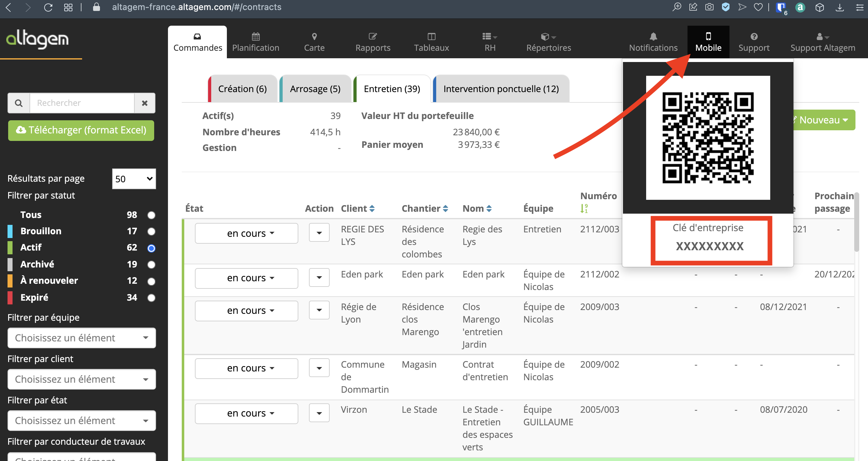Viewport: 868px width, 461px height.
Task: Open the Mobile menu tab
Action: point(708,42)
